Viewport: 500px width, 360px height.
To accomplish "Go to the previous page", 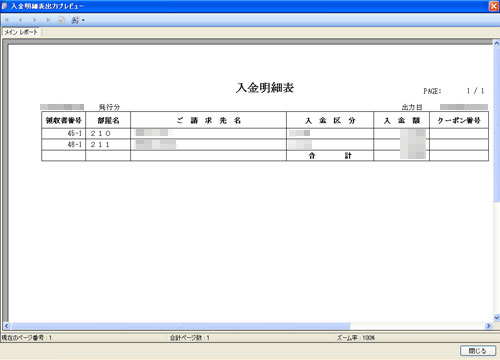I will click(x=21, y=20).
